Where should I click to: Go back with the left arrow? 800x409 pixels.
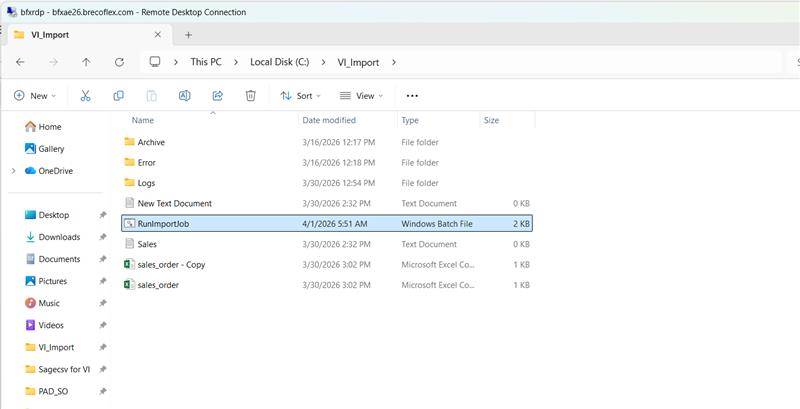point(20,62)
